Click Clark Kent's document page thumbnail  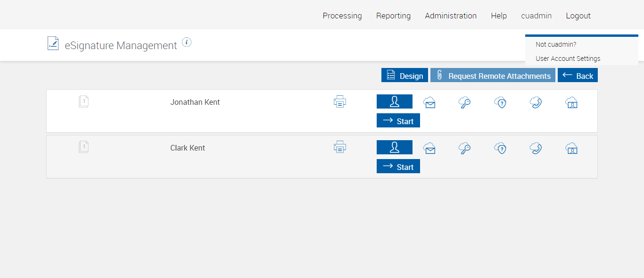click(x=83, y=147)
